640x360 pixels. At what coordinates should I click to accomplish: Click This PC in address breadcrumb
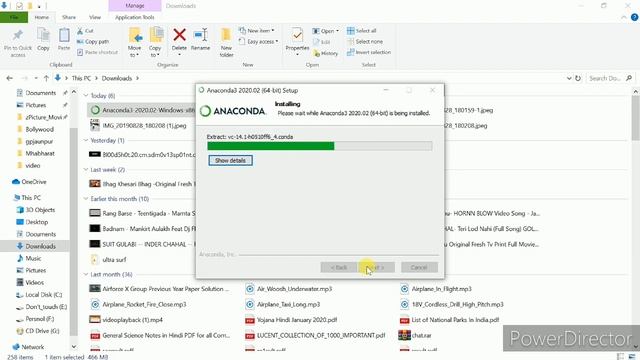click(x=81, y=78)
